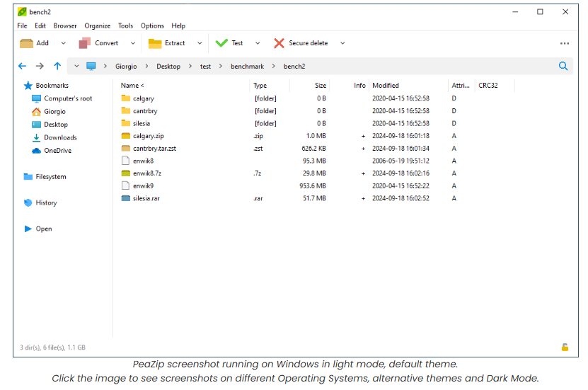Screen dimensions: 588x390
Task: Select the enwik8 file row
Action: tap(317, 161)
